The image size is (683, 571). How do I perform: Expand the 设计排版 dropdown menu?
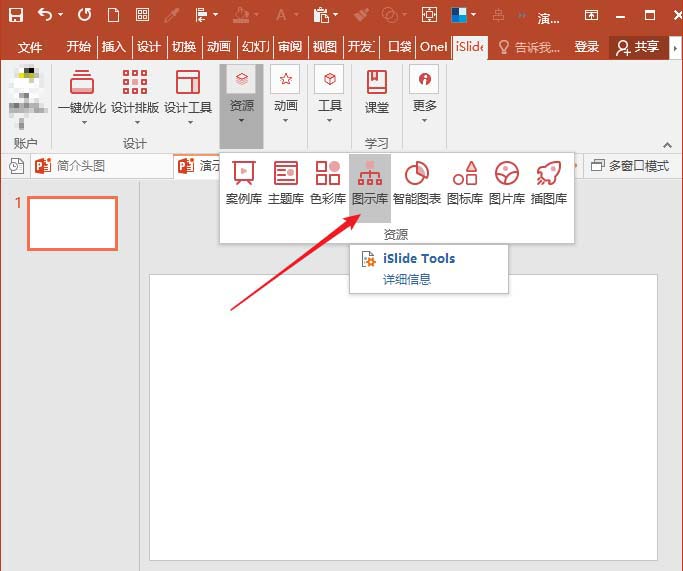pos(135,123)
